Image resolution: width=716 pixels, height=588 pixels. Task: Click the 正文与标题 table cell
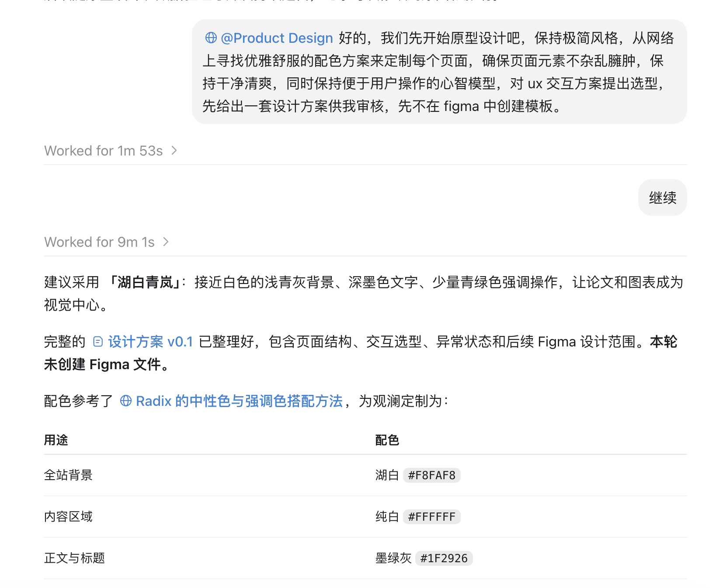click(x=75, y=558)
